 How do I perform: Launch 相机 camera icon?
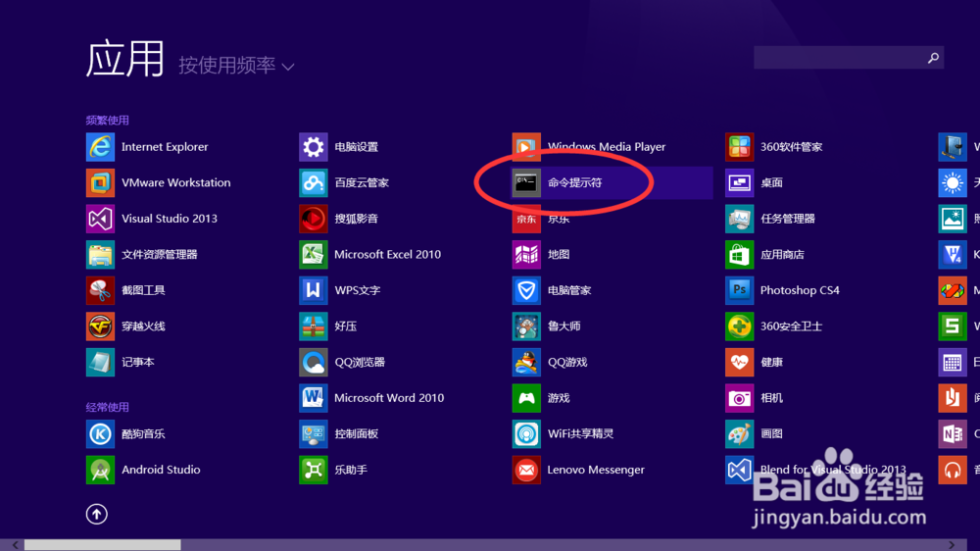coord(739,398)
